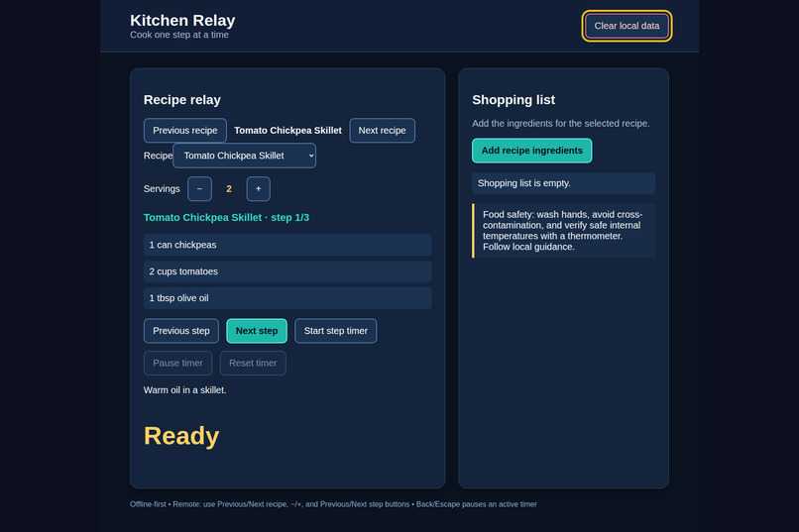Click 'Add the ingredients for the selected recipe.' text
799x532 pixels.
pyautogui.click(x=560, y=123)
